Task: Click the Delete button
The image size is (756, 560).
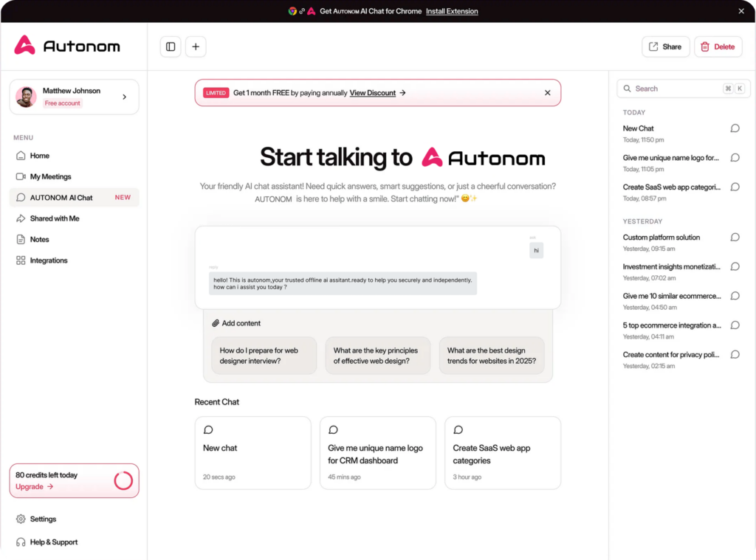Action: [x=718, y=46]
